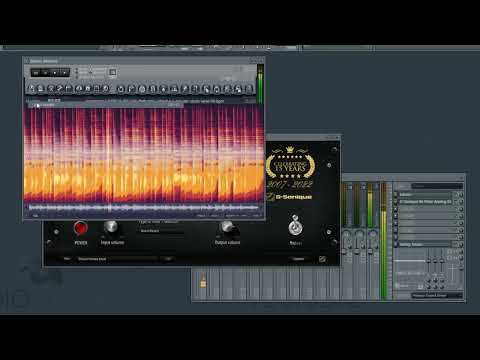480x360 pixels.
Task: Open the Edison Tools (wrench) menu icon
Action: [60, 89]
